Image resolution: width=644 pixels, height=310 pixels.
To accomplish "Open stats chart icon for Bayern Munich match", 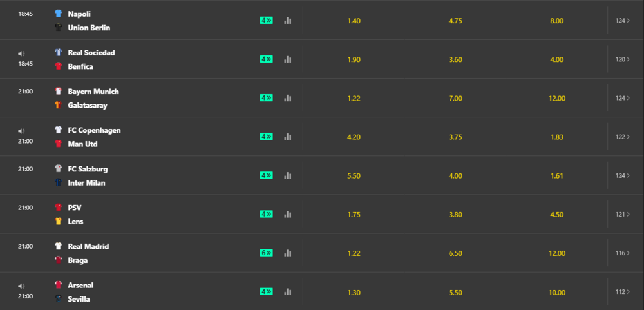I will coord(287,98).
